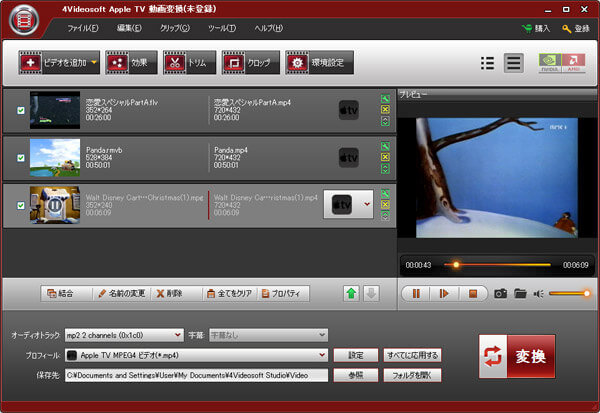Screen dimensions: 600x413
Task: Open the クロップ crop tool
Action: click(251, 62)
